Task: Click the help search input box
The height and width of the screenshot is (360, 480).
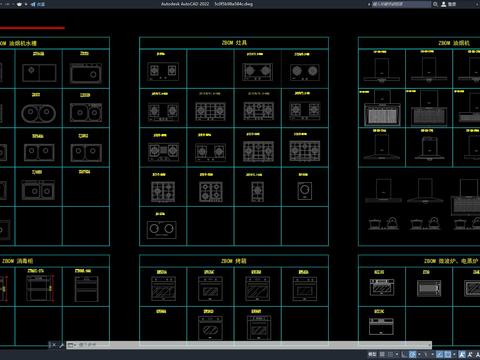Action: (x=401, y=4)
